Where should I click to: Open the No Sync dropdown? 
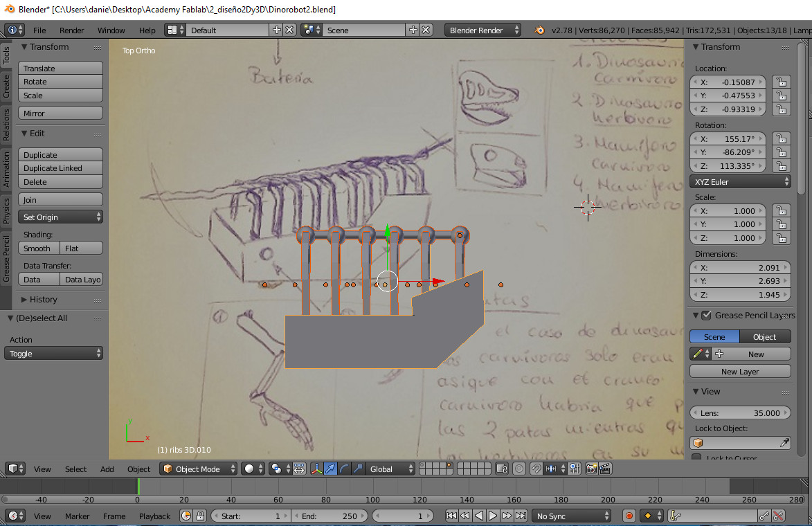tap(572, 516)
